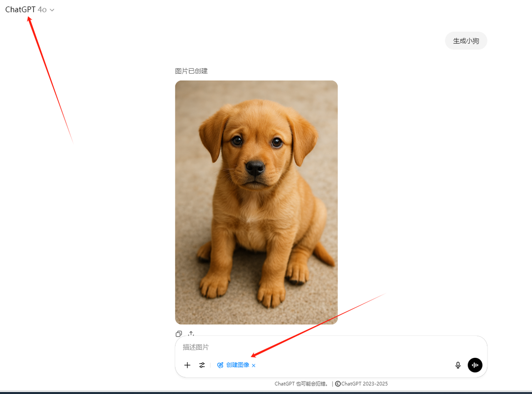Launch voice mode with the black waveform button
Image resolution: width=532 pixels, height=394 pixels.
point(475,365)
